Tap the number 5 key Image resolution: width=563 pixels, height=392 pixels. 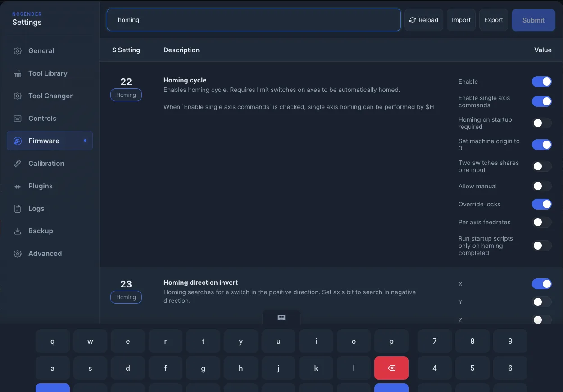(x=472, y=368)
